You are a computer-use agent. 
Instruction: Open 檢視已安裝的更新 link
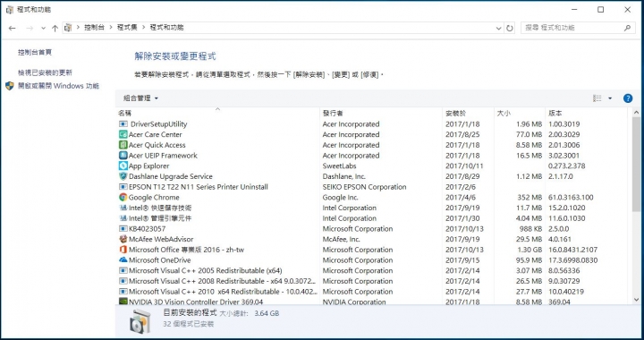point(46,72)
